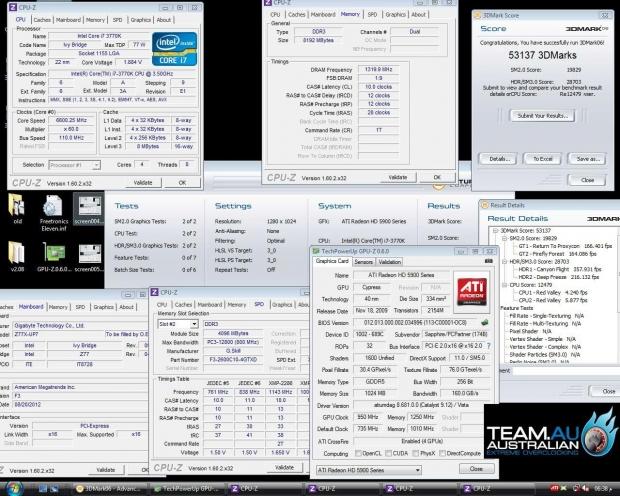Click the Core Speed value field
Image resolution: width=620 pixels, height=496 pixels.
coord(71,120)
